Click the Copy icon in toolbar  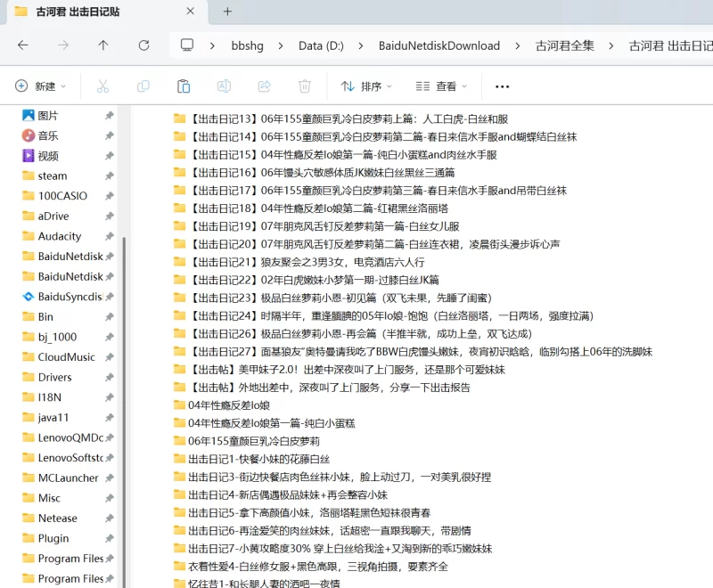pos(143,86)
